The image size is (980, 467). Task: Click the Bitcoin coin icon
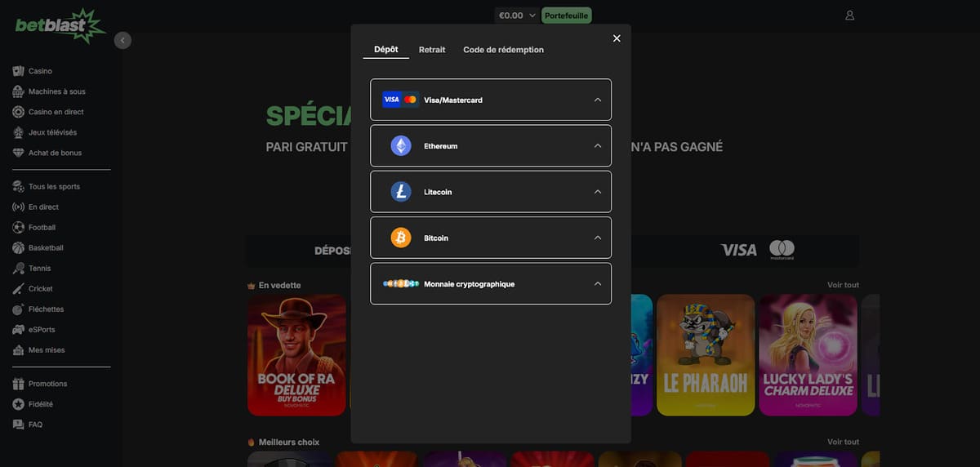(x=401, y=238)
